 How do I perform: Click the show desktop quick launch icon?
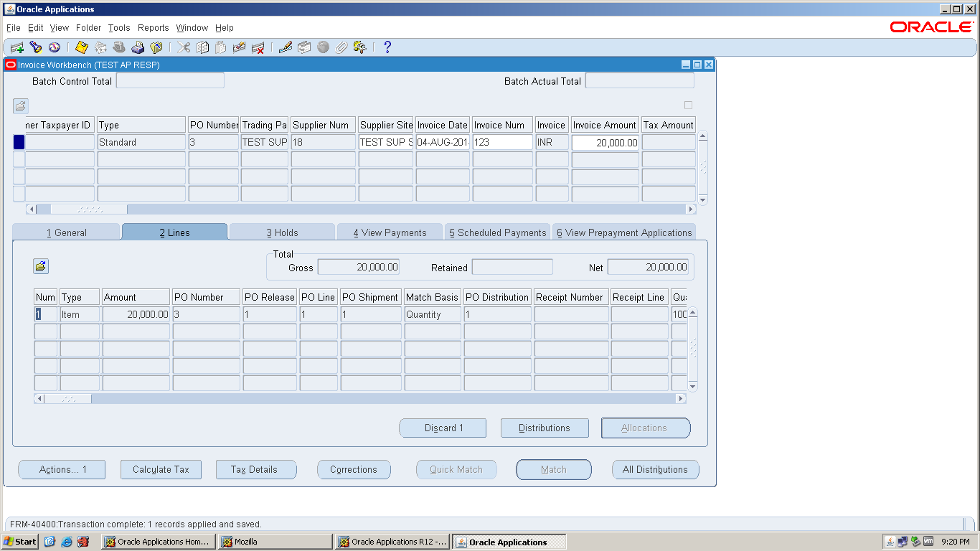(50, 542)
